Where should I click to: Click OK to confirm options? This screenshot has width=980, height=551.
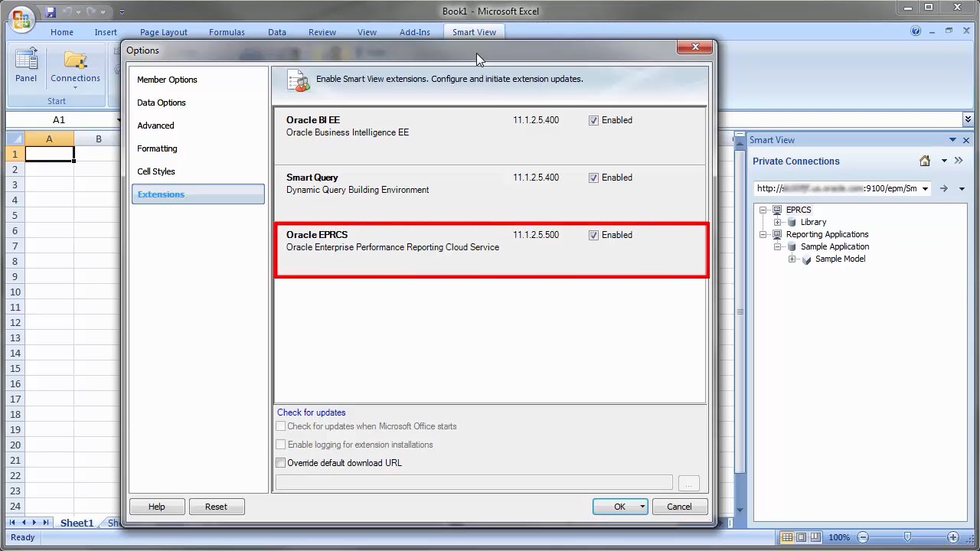click(x=615, y=507)
